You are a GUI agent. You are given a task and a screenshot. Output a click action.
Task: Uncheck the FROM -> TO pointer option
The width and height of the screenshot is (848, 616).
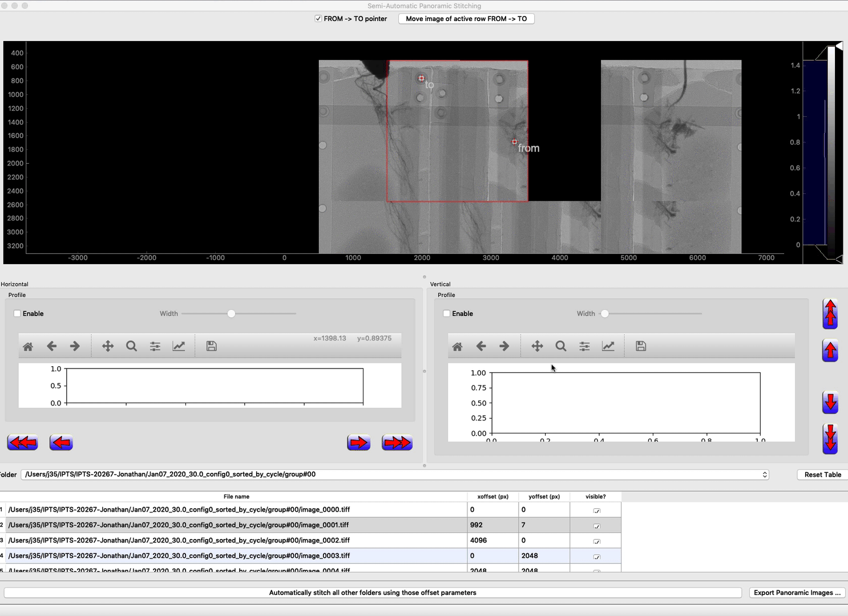[318, 18]
